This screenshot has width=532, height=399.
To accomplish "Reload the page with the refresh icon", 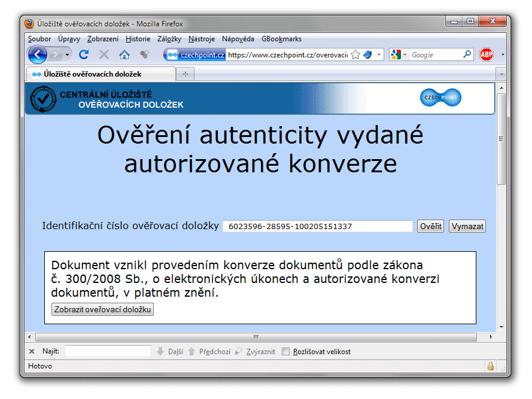I will pyautogui.click(x=84, y=55).
